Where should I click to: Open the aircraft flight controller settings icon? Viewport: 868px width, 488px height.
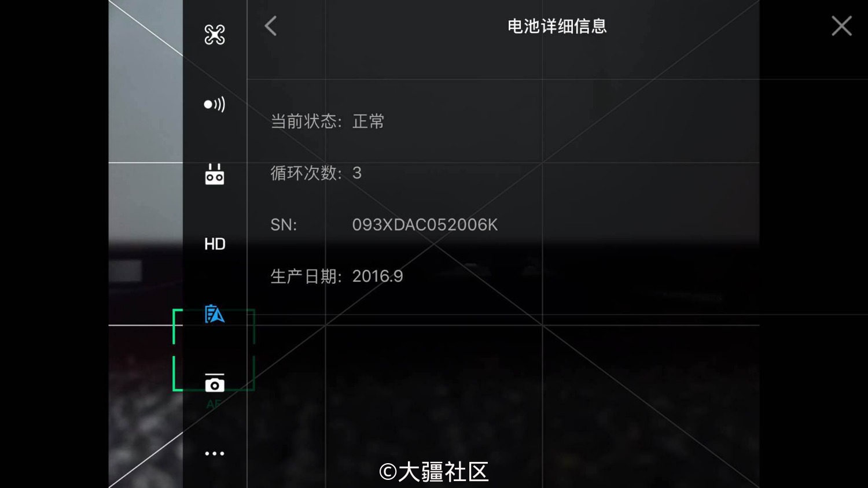(x=215, y=35)
